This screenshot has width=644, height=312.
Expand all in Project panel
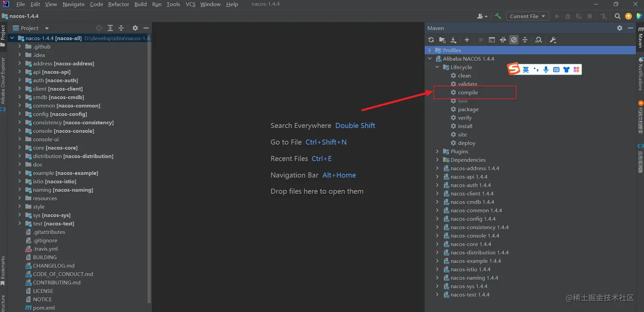[110, 28]
